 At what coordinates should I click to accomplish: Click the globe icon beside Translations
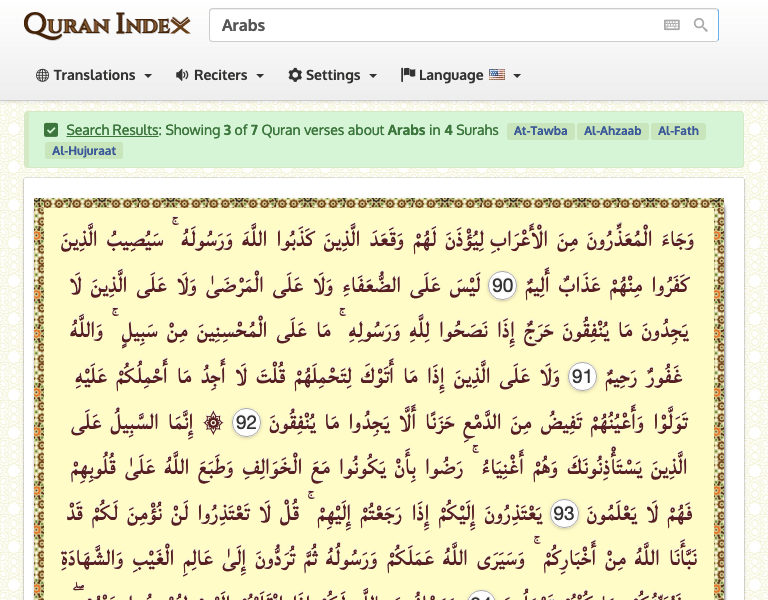tap(42, 75)
